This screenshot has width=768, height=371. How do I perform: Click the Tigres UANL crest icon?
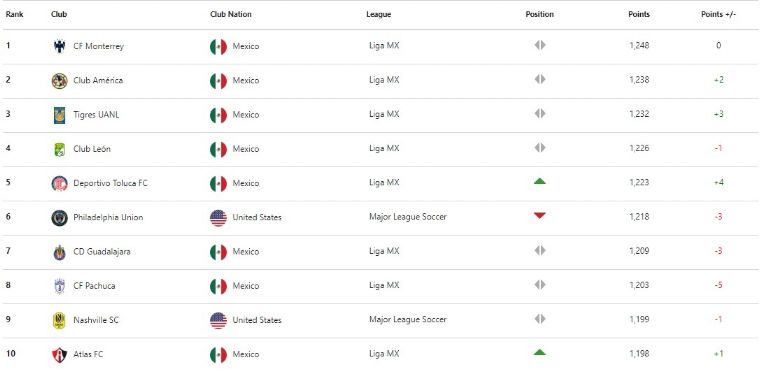(x=59, y=115)
